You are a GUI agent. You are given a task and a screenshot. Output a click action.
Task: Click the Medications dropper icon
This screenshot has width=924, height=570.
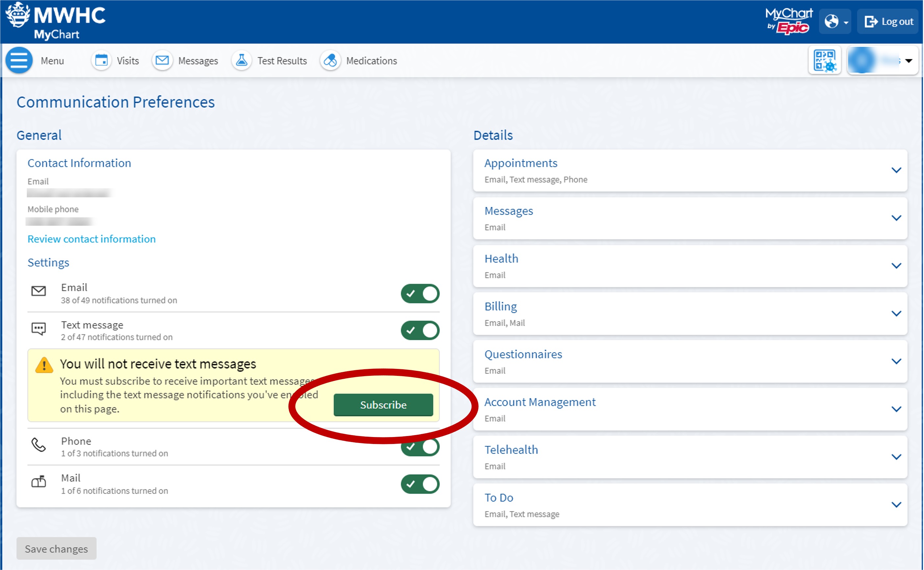click(331, 61)
